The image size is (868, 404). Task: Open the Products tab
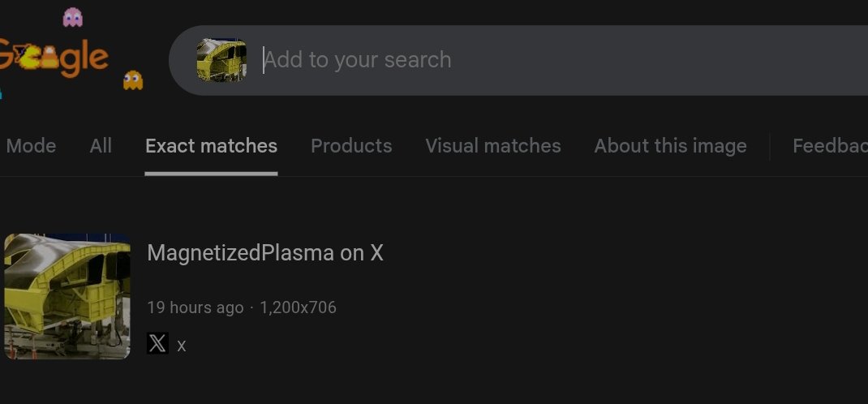click(x=351, y=146)
